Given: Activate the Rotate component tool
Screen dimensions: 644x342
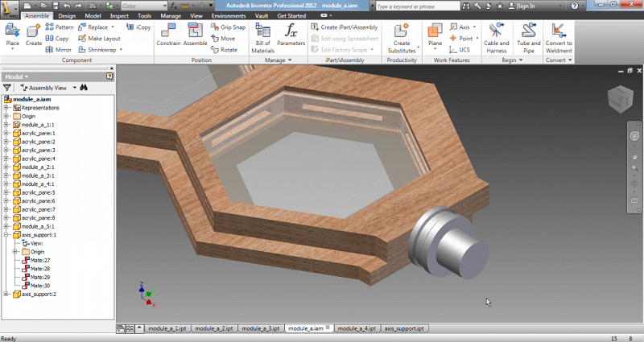Looking at the screenshot, I should [x=225, y=50].
